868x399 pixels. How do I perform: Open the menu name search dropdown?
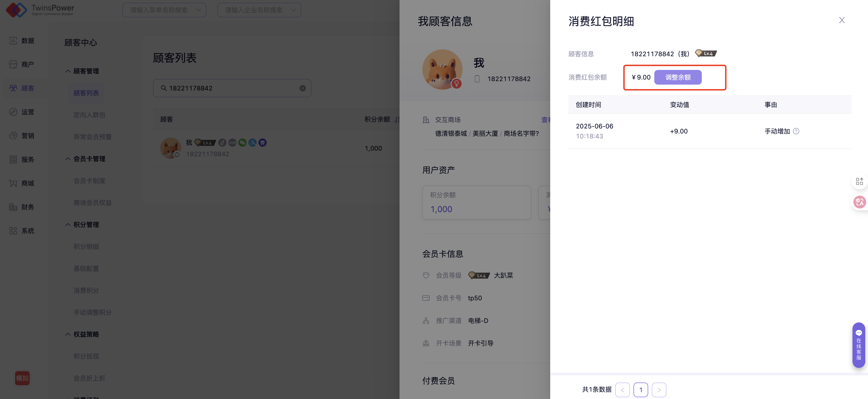pyautogui.click(x=164, y=10)
